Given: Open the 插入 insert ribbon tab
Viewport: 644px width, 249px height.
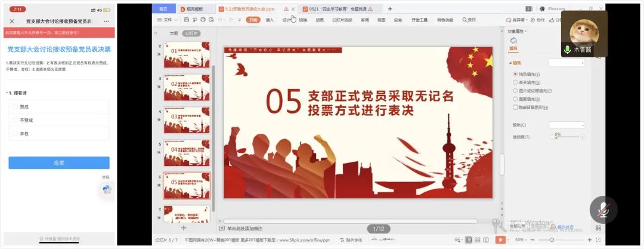Looking at the screenshot, I should point(270,20).
